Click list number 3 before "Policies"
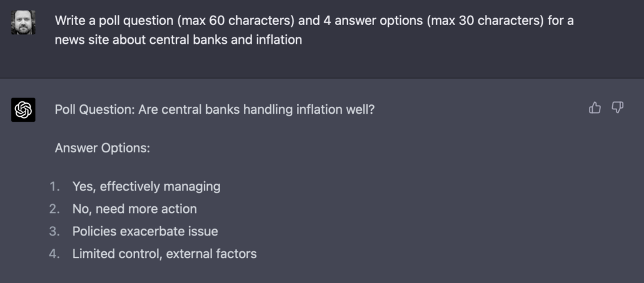The image size is (644, 283). tap(55, 231)
